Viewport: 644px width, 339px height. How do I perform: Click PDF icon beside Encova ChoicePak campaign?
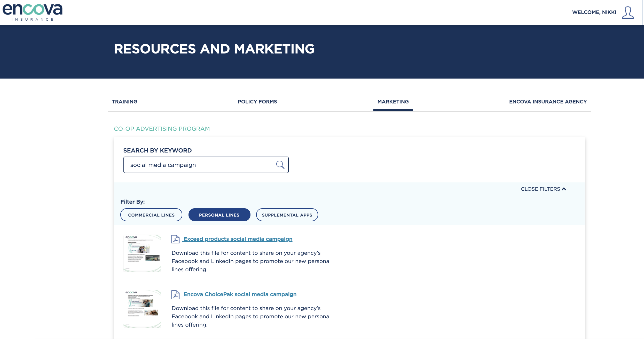pos(176,295)
